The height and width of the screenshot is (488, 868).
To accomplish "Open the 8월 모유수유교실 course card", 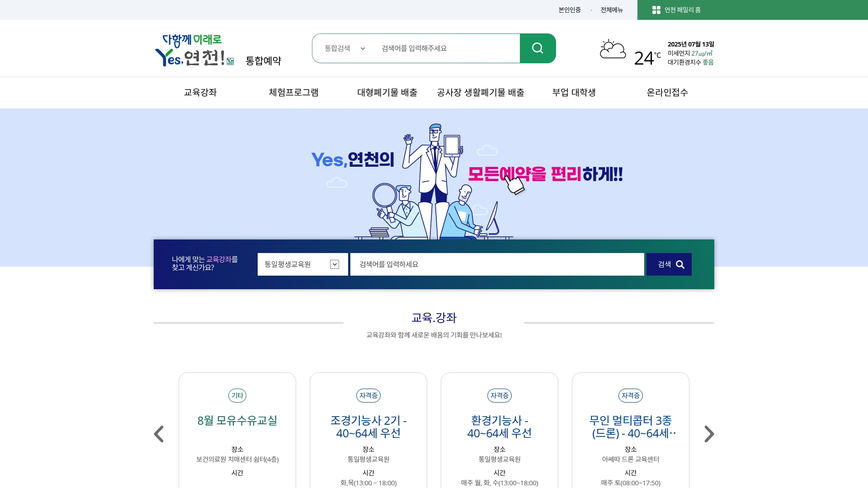I will [x=237, y=430].
